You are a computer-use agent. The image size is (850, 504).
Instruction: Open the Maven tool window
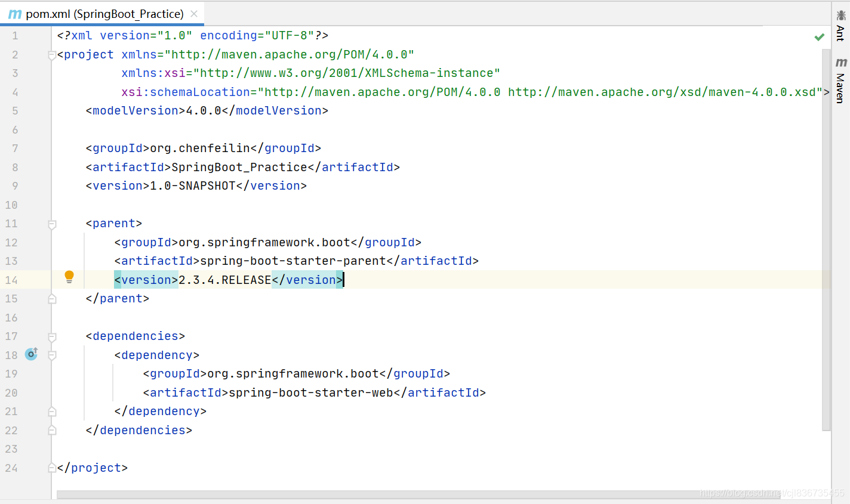click(x=840, y=81)
